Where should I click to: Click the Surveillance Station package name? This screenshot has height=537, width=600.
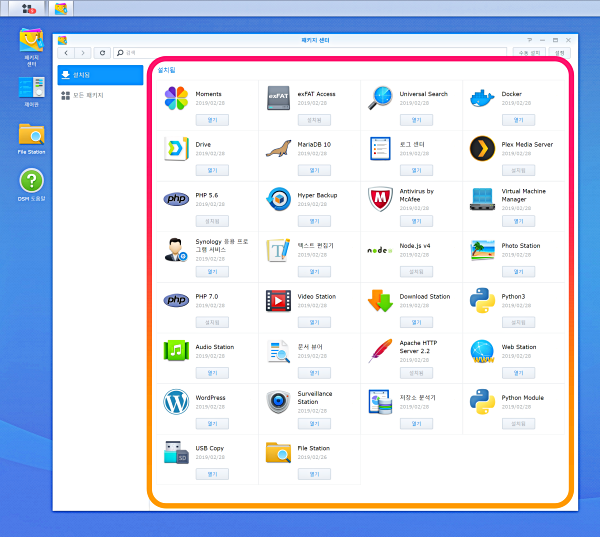pyautogui.click(x=315, y=398)
